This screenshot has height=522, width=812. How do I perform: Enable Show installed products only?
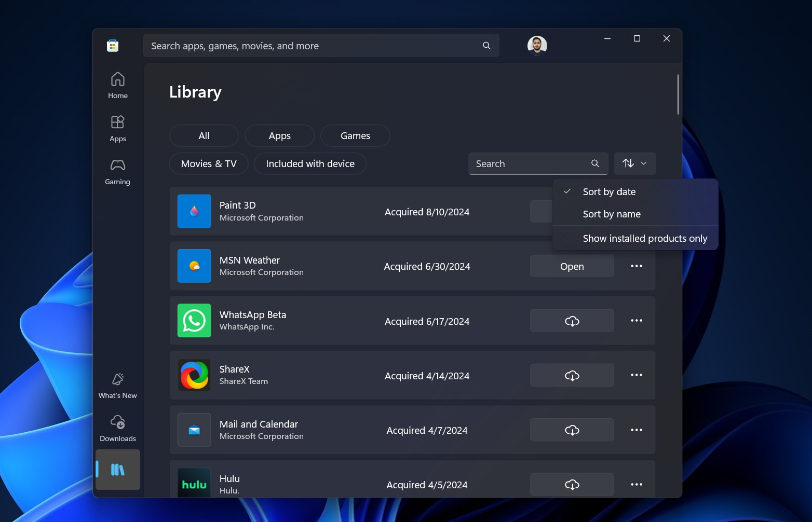pyautogui.click(x=645, y=238)
